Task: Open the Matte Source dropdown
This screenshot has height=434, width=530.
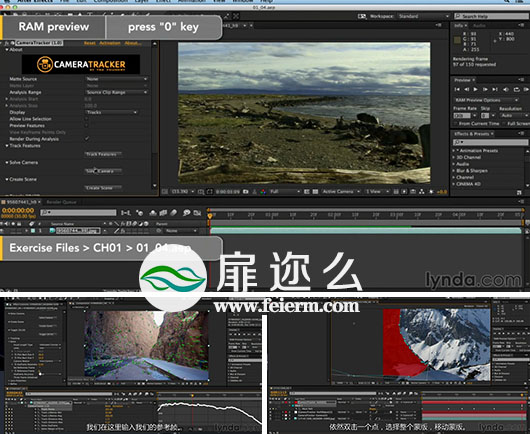Action: [x=117, y=79]
